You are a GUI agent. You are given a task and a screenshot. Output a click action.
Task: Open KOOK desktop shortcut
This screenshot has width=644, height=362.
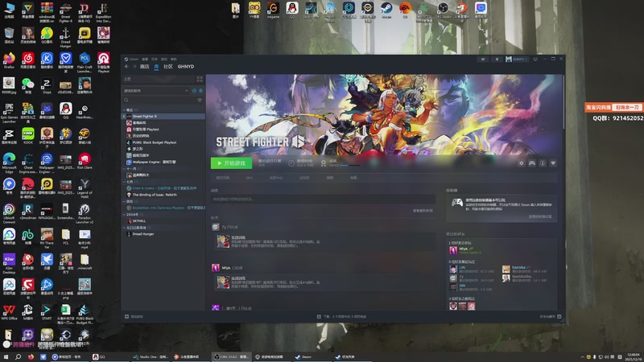click(28, 135)
